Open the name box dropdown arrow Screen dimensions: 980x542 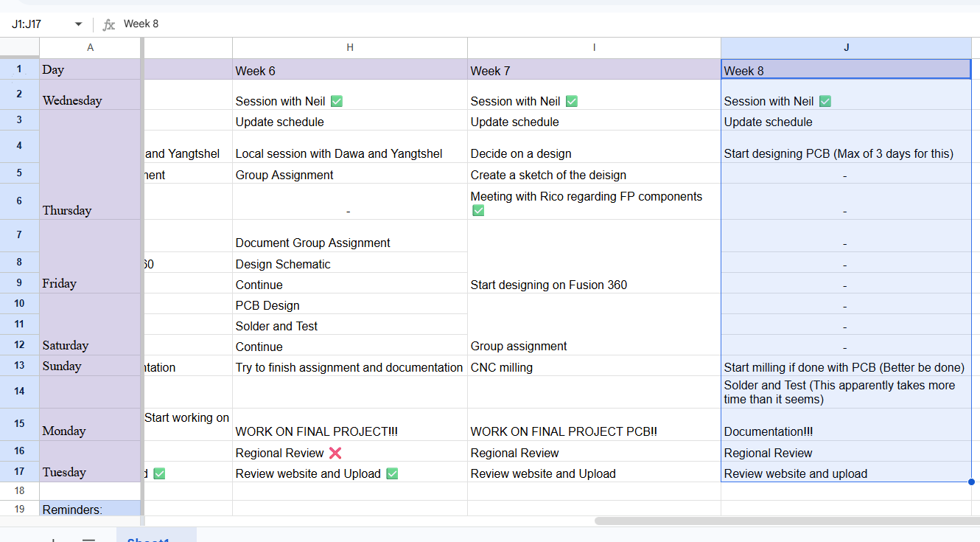[77, 24]
